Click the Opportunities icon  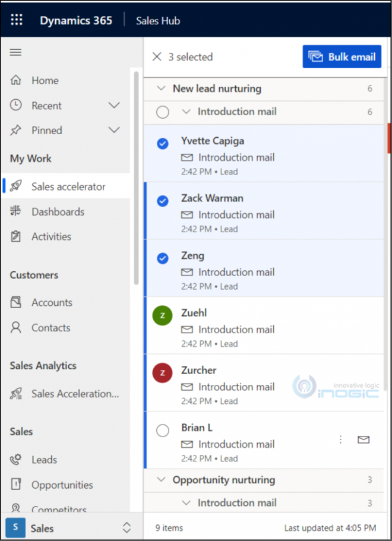[x=16, y=484]
